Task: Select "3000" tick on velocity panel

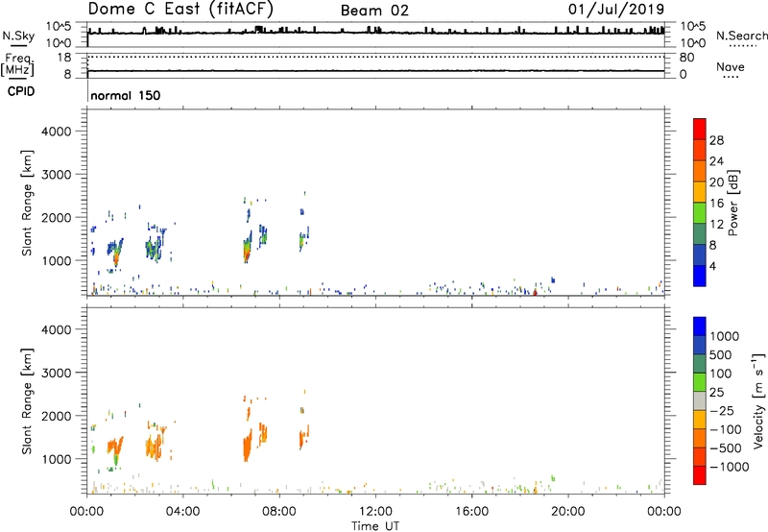Action: pyautogui.click(x=56, y=373)
